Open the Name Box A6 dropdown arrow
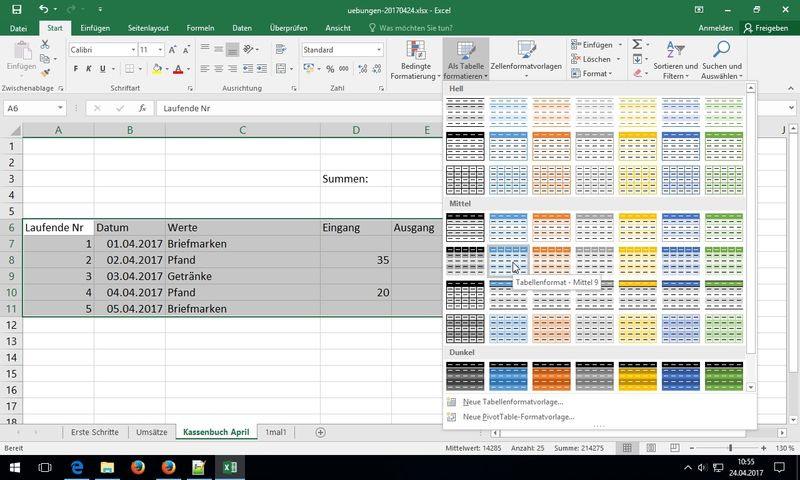Image resolution: width=800 pixels, height=480 pixels. click(61, 108)
